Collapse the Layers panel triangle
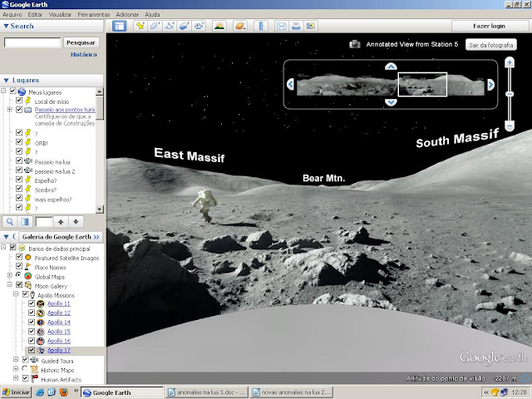 coord(6,236)
